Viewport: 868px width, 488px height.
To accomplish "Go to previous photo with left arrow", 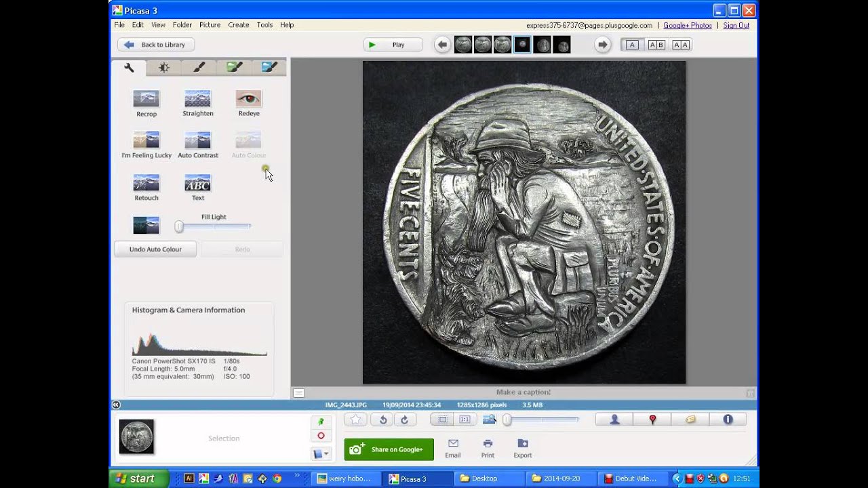I will click(442, 45).
